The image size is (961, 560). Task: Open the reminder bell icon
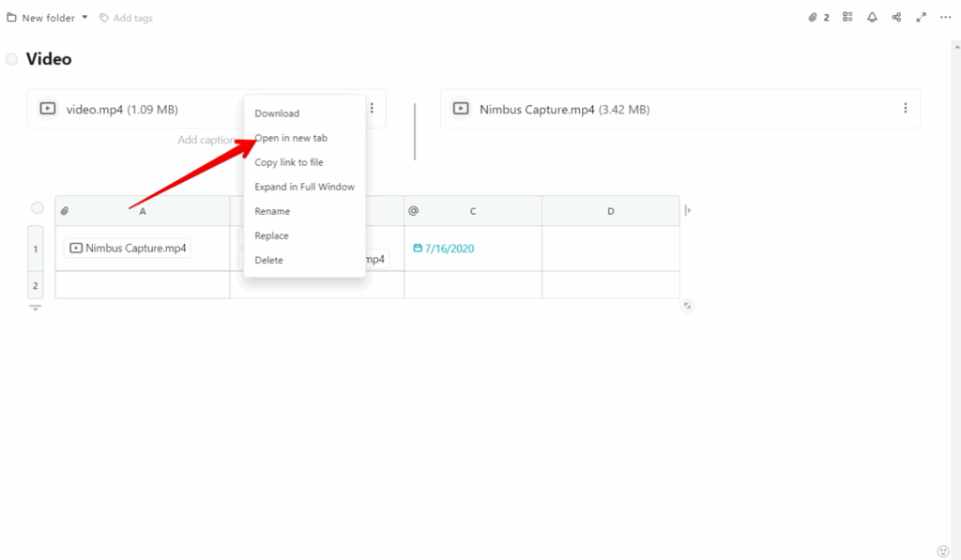tap(872, 17)
